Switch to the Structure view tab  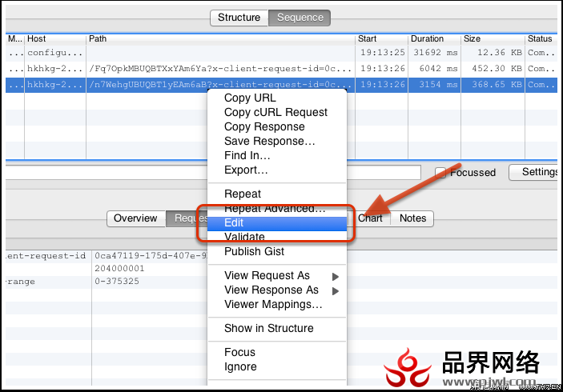pyautogui.click(x=239, y=18)
